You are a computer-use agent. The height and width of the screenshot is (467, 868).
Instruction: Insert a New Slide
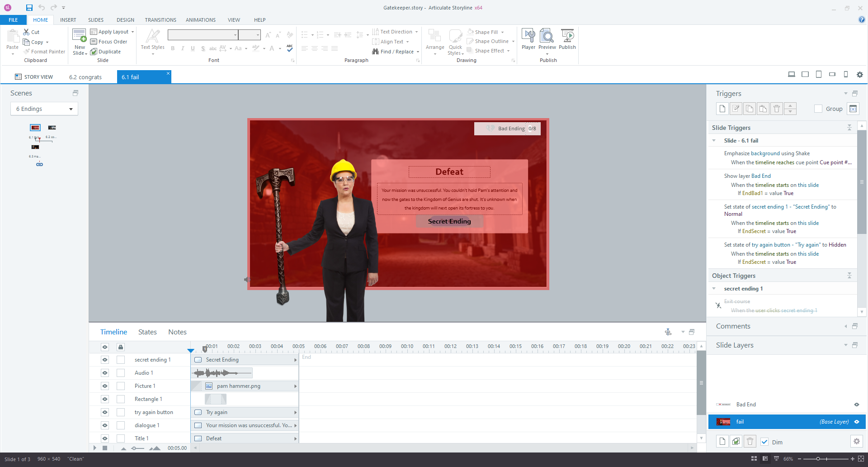(x=80, y=42)
